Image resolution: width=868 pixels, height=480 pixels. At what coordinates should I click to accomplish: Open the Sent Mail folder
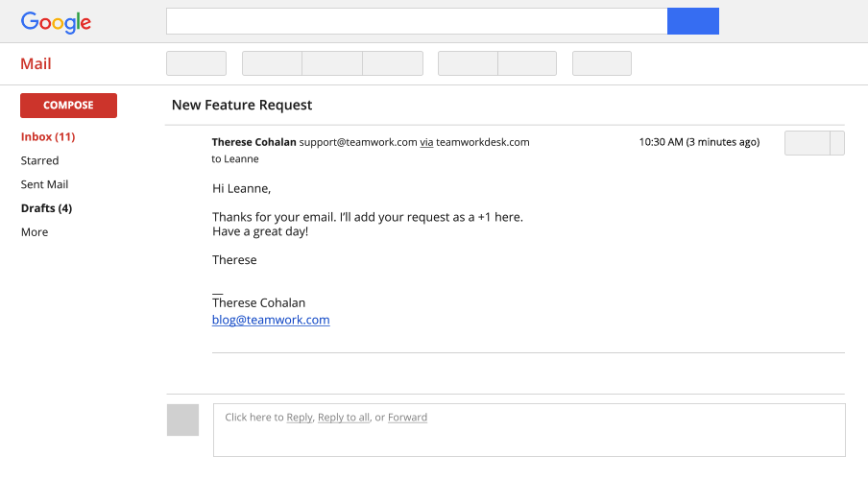pyautogui.click(x=44, y=184)
